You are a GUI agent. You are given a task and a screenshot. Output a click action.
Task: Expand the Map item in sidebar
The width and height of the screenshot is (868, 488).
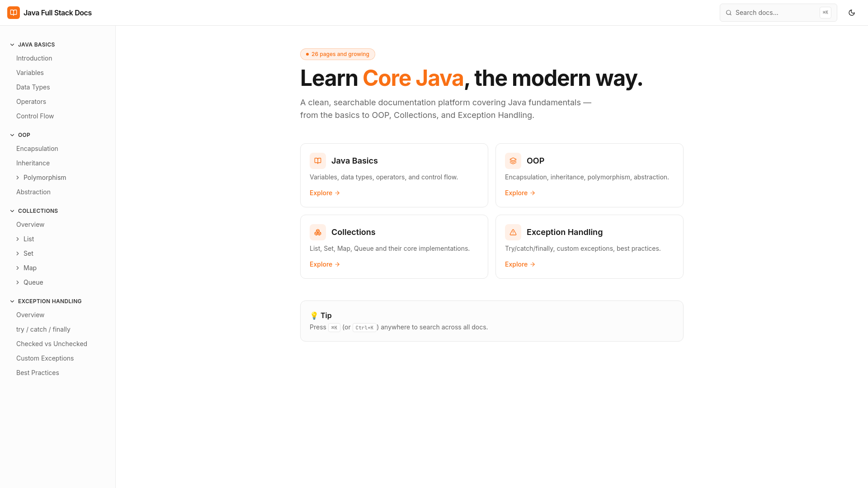click(x=18, y=268)
